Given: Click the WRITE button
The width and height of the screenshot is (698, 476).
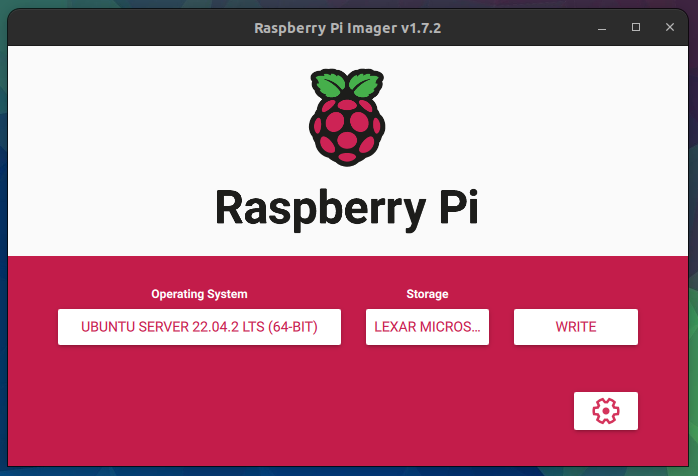Looking at the screenshot, I should 576,327.
